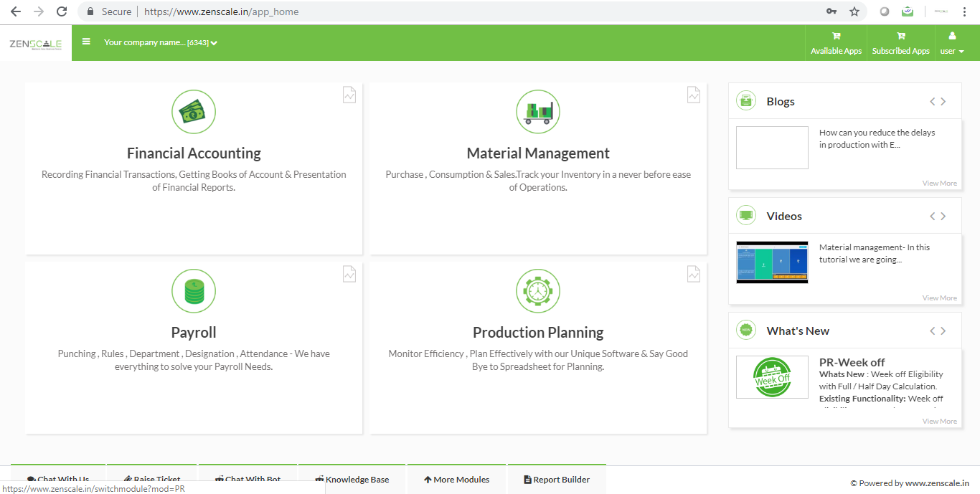This screenshot has height=494, width=980.
Task: Click the Material Management cart icon
Action: (x=538, y=112)
